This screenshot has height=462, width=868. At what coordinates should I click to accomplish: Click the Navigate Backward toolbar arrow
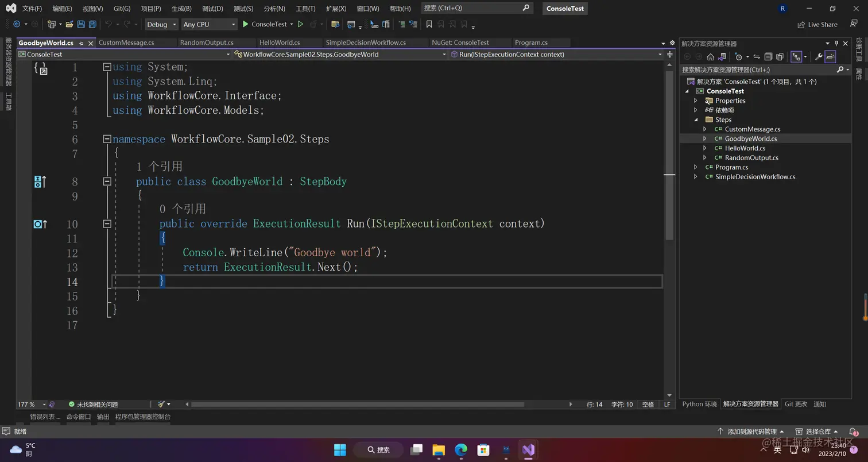coord(17,24)
